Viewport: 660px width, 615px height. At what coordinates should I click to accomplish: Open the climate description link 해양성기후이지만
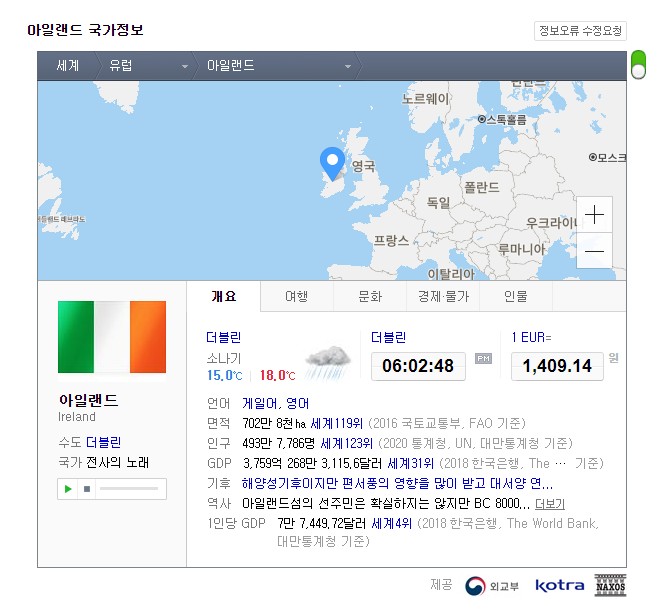[x=397, y=483]
